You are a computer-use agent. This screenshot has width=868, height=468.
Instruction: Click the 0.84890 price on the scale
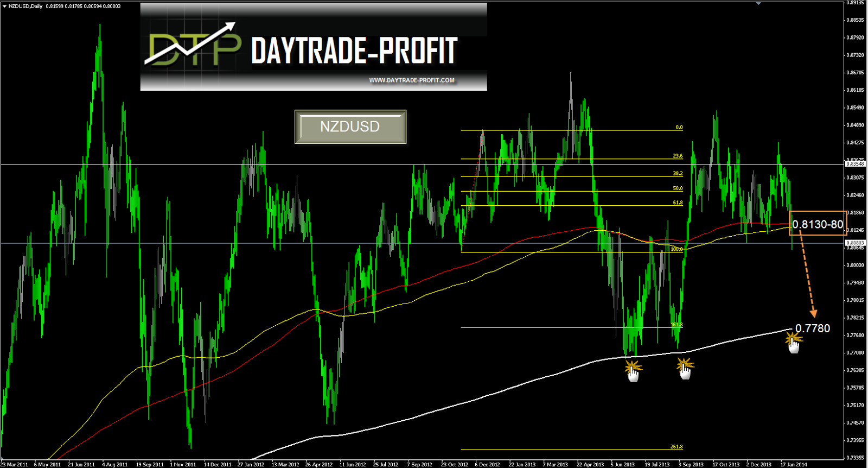856,125
